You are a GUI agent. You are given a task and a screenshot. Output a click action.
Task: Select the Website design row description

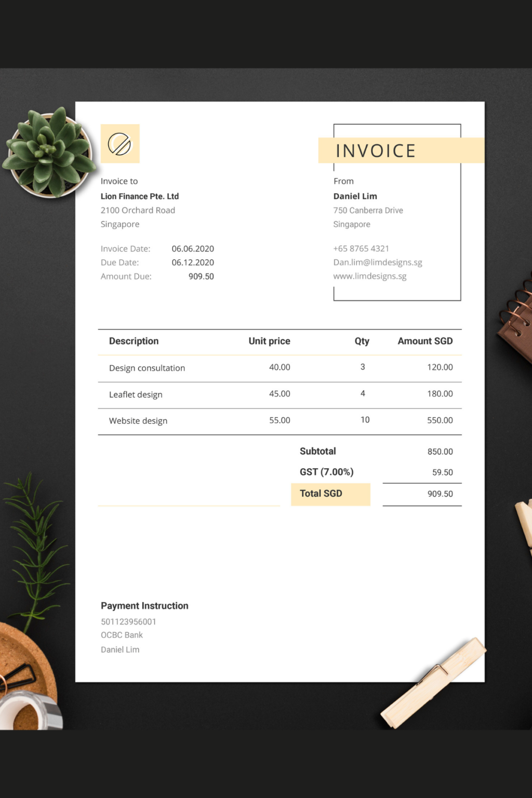click(x=138, y=421)
